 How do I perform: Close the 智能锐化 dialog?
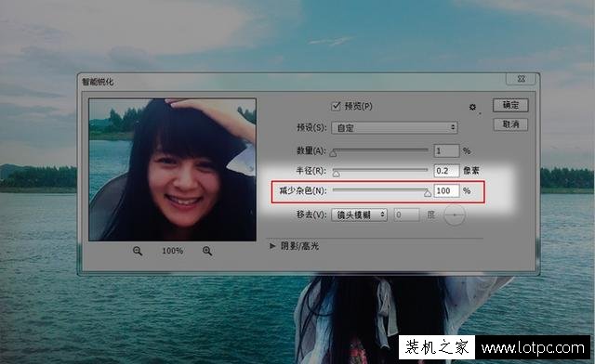[521, 79]
